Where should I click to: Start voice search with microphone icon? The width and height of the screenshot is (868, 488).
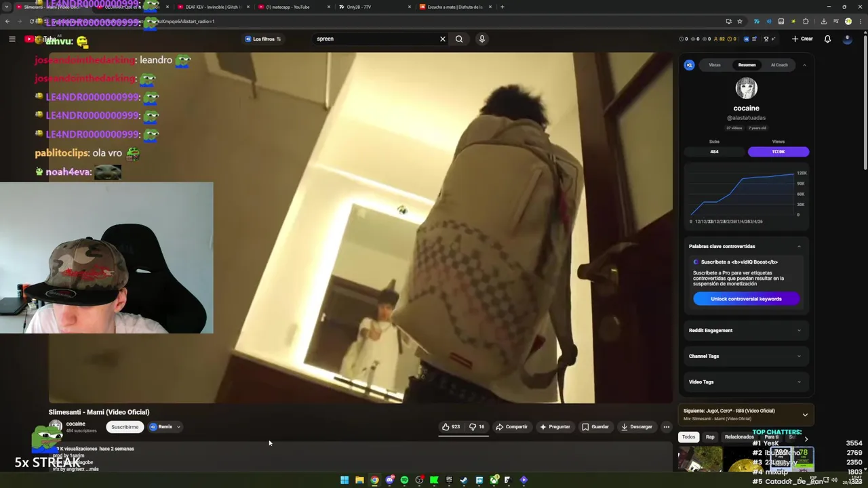482,39
